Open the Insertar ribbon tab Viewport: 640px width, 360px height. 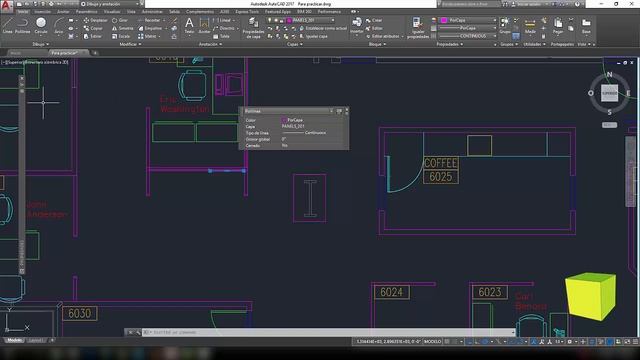[42, 11]
